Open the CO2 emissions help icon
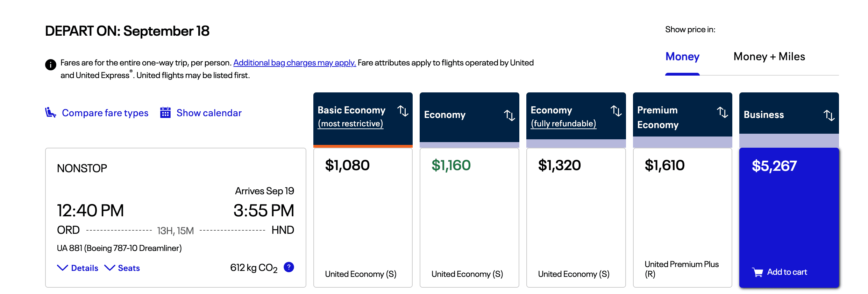The height and width of the screenshot is (294, 868). pos(289,267)
